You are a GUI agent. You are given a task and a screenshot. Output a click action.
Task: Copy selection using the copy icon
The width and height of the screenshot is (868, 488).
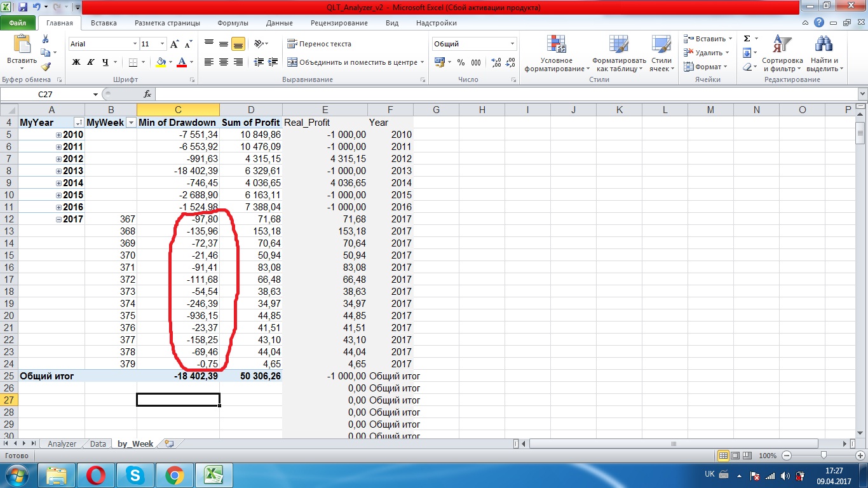pos(45,53)
